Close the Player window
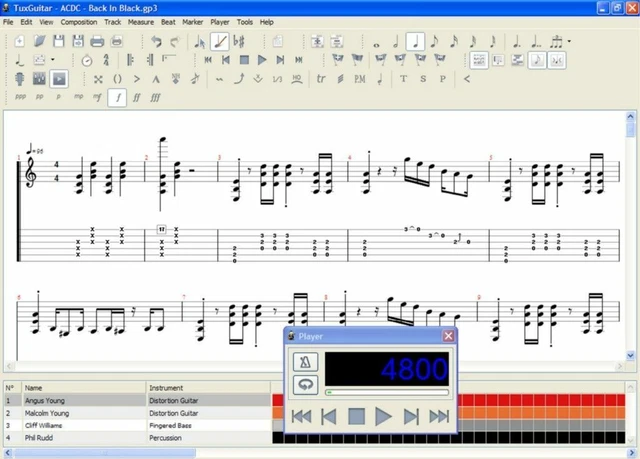The image size is (640, 459). tap(448, 337)
